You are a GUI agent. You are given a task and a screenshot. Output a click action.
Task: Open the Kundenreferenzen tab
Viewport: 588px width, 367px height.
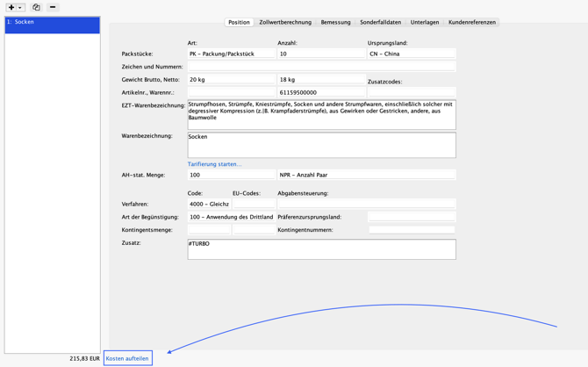(471, 22)
